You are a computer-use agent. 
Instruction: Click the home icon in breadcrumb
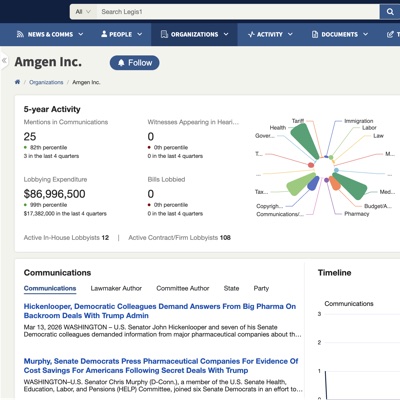pyautogui.click(x=17, y=82)
